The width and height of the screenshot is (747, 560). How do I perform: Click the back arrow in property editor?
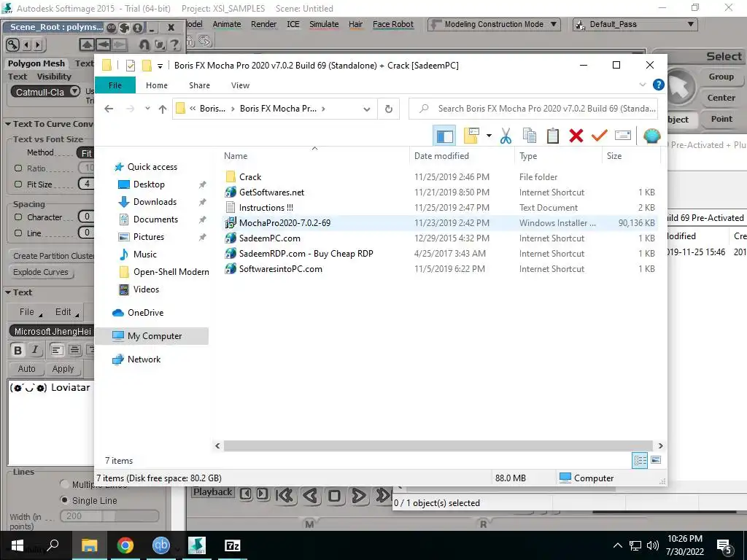coord(103,44)
